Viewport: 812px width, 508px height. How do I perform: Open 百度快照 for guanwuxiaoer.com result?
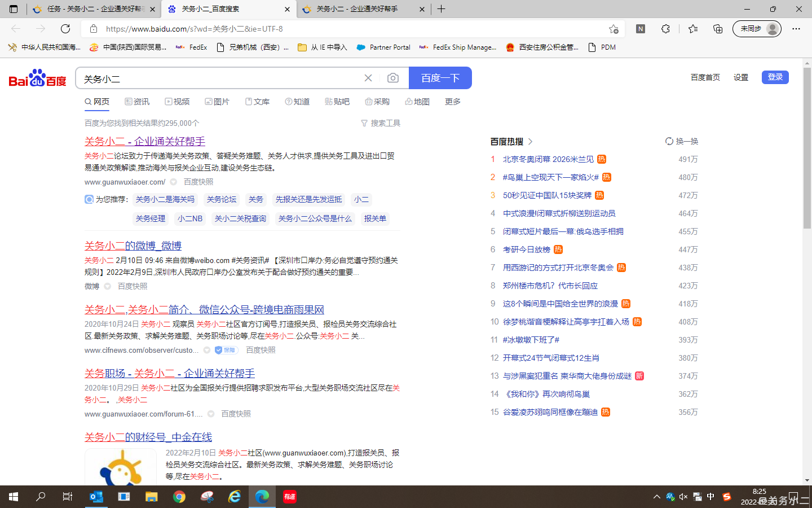click(x=198, y=182)
